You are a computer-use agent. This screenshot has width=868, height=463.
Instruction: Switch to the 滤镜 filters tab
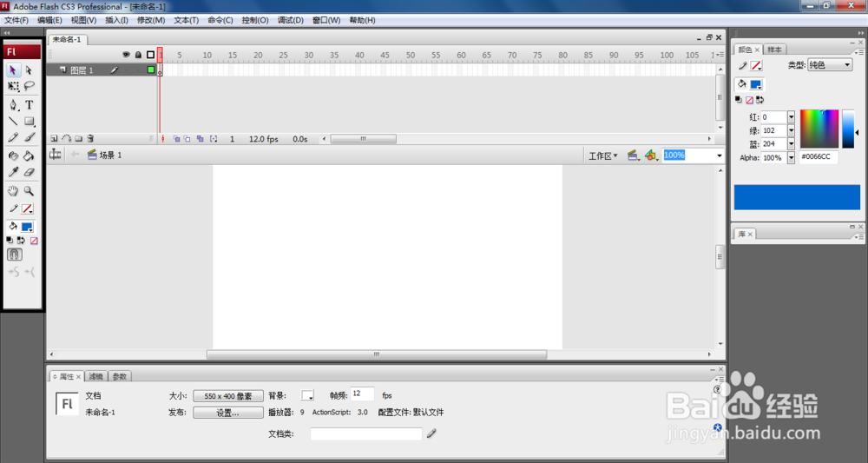(x=96, y=377)
